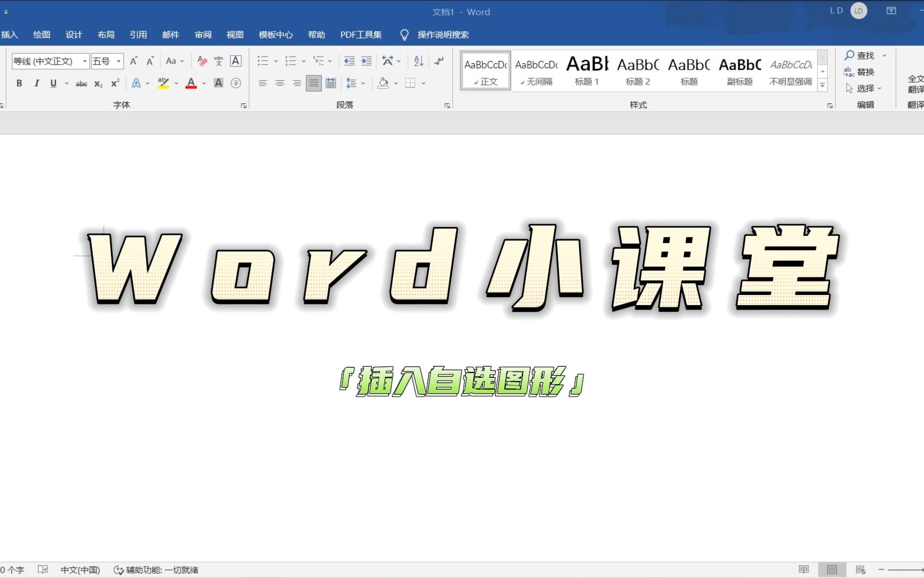924x578 pixels.
Task: Switch to the 引用 tab
Action: [x=138, y=35]
